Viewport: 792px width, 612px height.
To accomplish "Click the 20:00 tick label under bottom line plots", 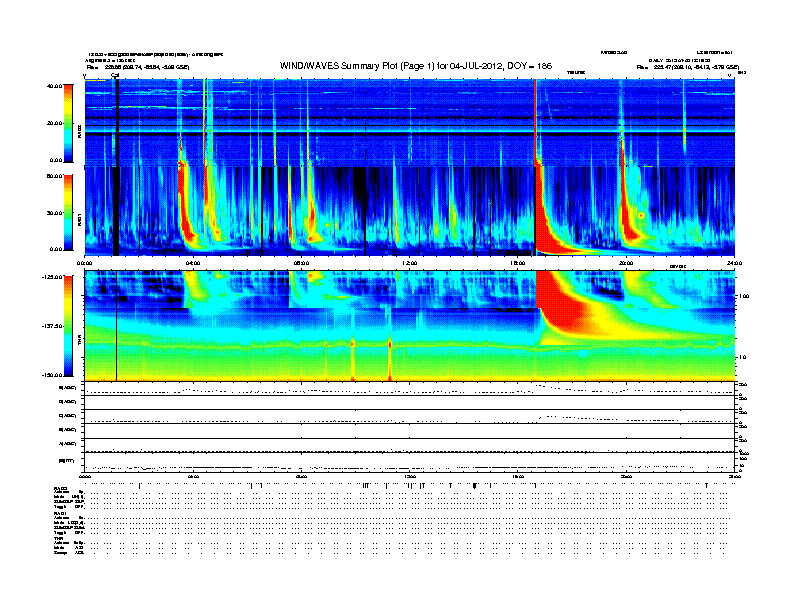I will click(626, 476).
